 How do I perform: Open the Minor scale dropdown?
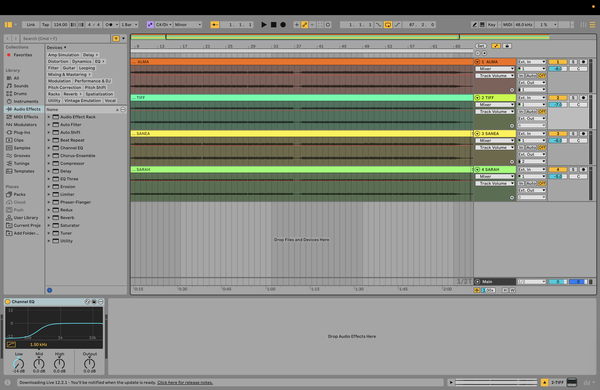coord(188,24)
